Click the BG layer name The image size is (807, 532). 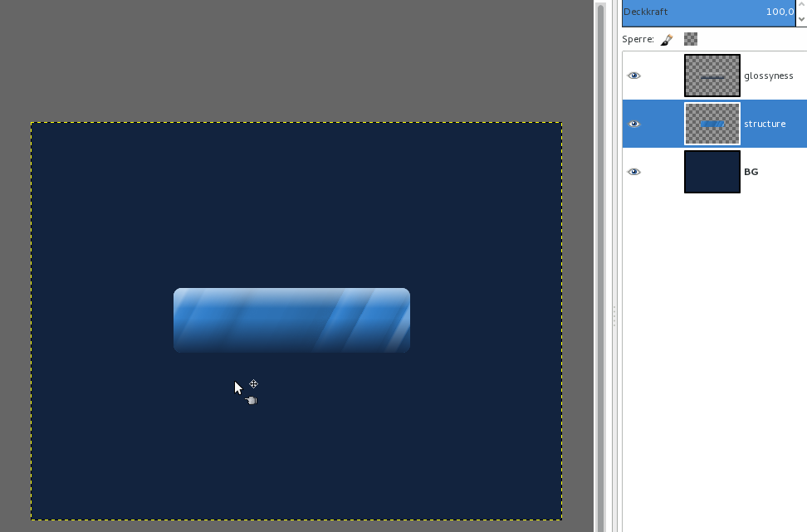point(751,172)
